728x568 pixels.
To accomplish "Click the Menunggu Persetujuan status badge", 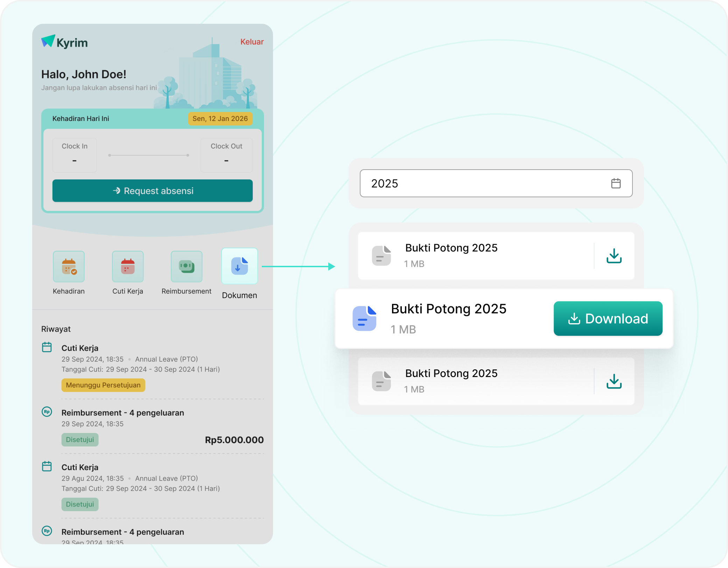I will tap(103, 385).
